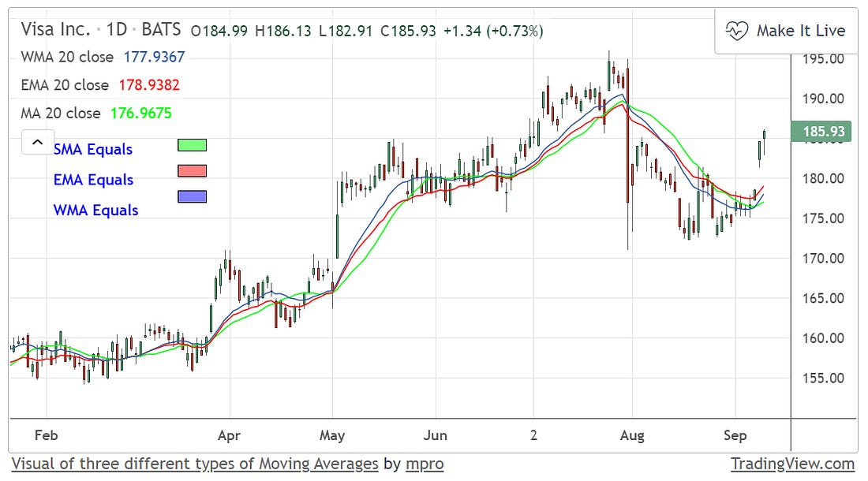The width and height of the screenshot is (868, 481).
Task: Select the EMA Equals label
Action: [x=94, y=180]
